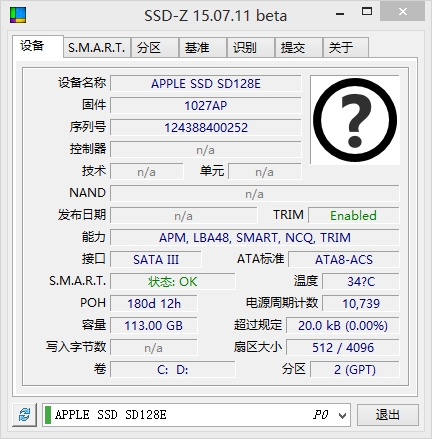Click the 技术 n/a field

pos(147,171)
